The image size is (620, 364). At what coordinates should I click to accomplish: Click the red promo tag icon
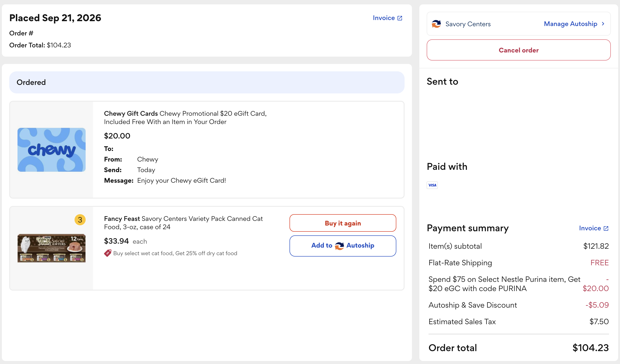coord(107,253)
